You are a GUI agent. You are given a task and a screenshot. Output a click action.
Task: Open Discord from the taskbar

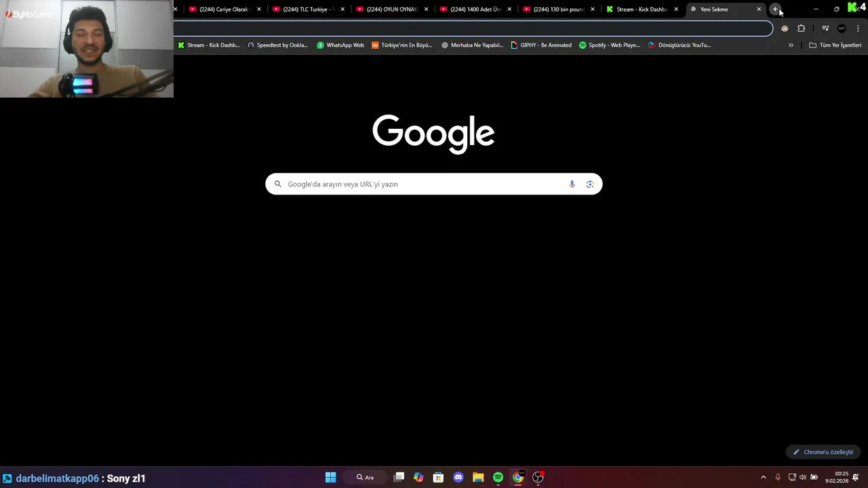pos(458,477)
